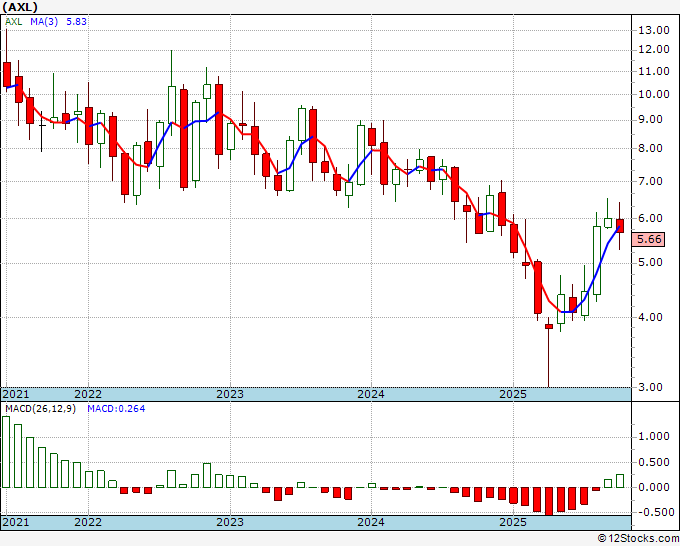This screenshot has height=546, width=680.
Task: Click 2023 on the price chart timeline
Action: tap(230, 394)
